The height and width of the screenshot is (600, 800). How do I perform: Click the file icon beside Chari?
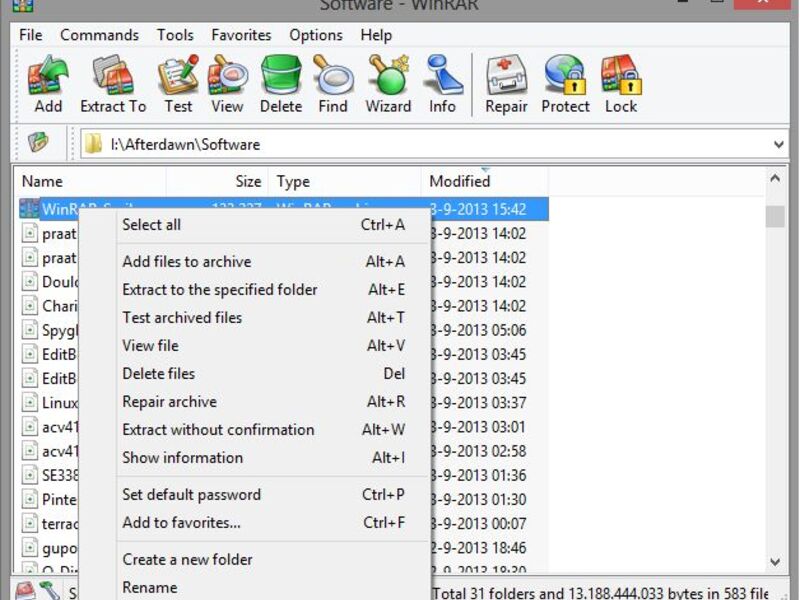pyautogui.click(x=30, y=305)
